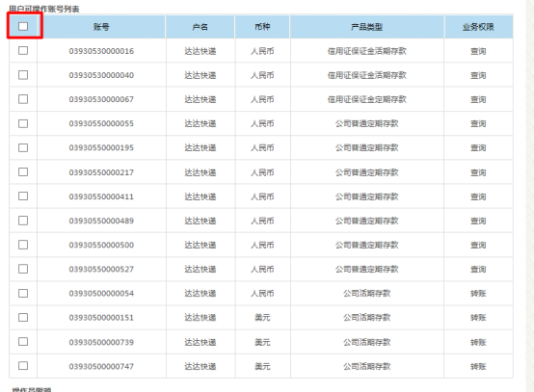Select checkbox for account 03930550000411

click(23, 196)
